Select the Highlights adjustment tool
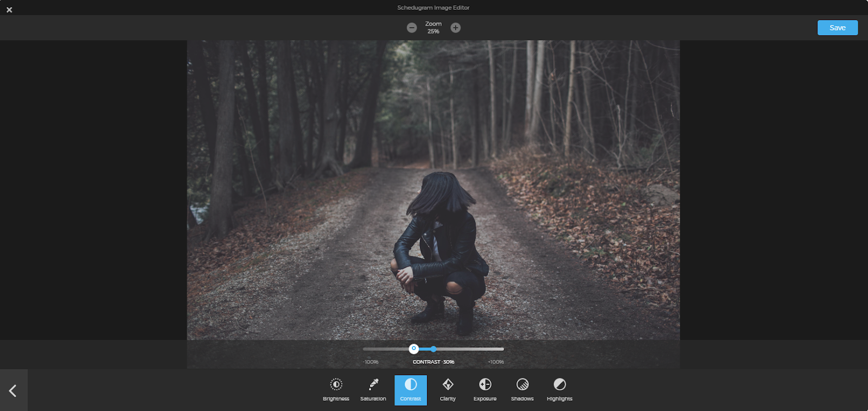Image resolution: width=868 pixels, height=411 pixels. pyautogui.click(x=559, y=390)
